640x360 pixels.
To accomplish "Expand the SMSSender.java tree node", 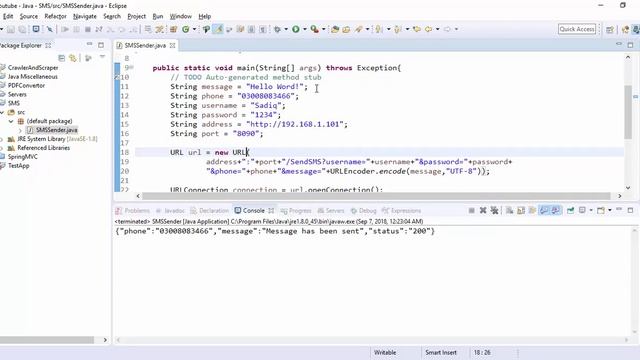I will click(x=20, y=130).
